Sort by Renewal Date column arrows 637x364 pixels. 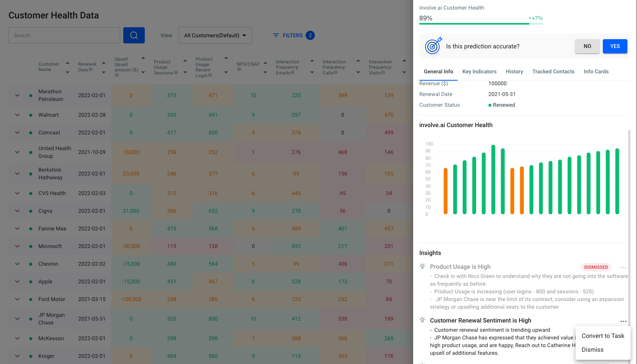103,68
